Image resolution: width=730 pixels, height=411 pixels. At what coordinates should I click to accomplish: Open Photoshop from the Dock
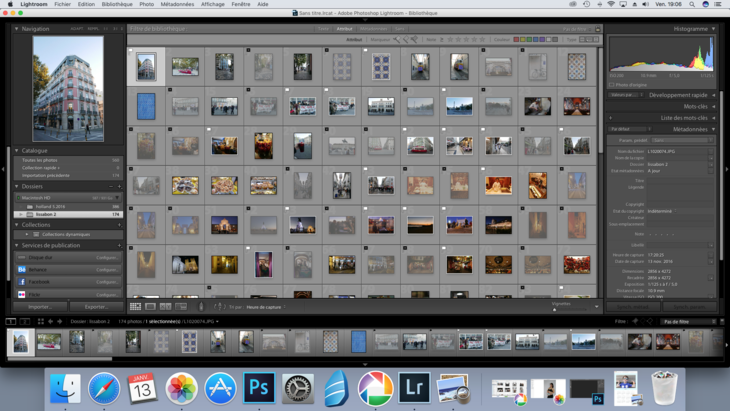pos(259,388)
